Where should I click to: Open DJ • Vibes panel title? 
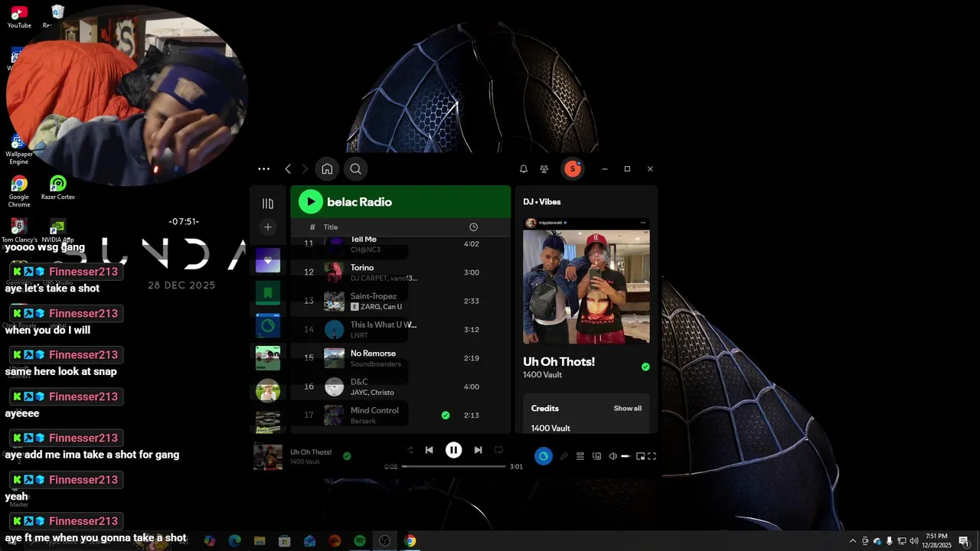pyautogui.click(x=542, y=202)
